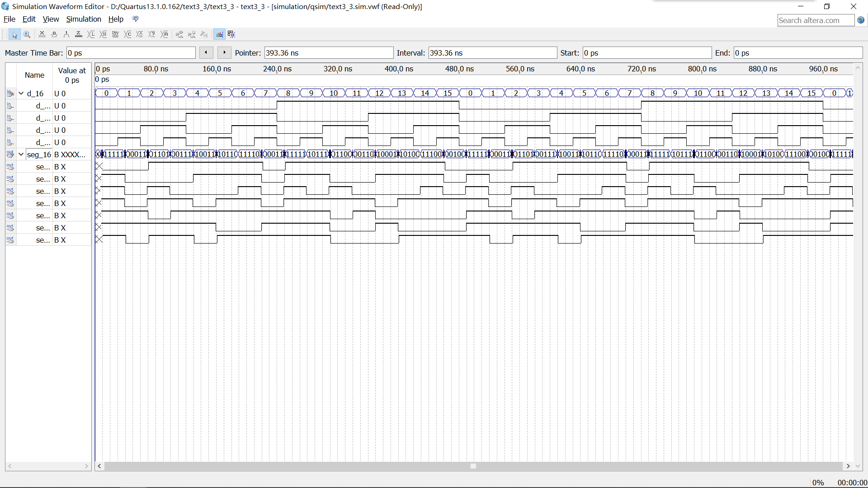
Task: Apply Forcing Low (0) toolbar icon
Action: [x=54, y=35]
